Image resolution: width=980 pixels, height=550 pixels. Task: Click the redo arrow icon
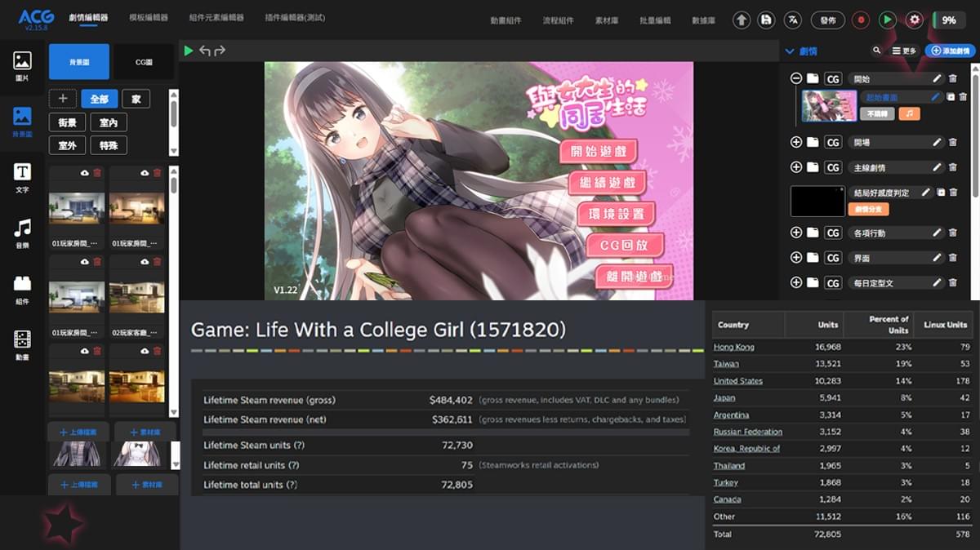219,51
